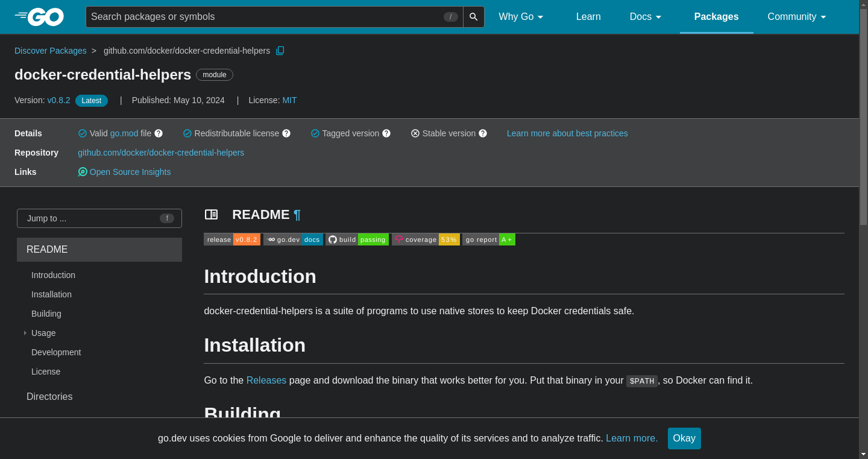
Task: Click the Discover Packages breadcrumb
Action: [51, 51]
